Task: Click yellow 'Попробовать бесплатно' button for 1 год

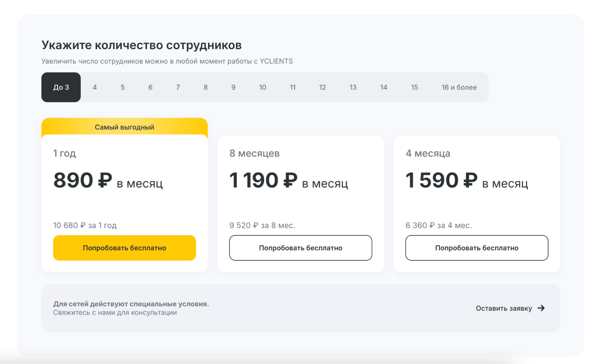Action: tap(124, 248)
